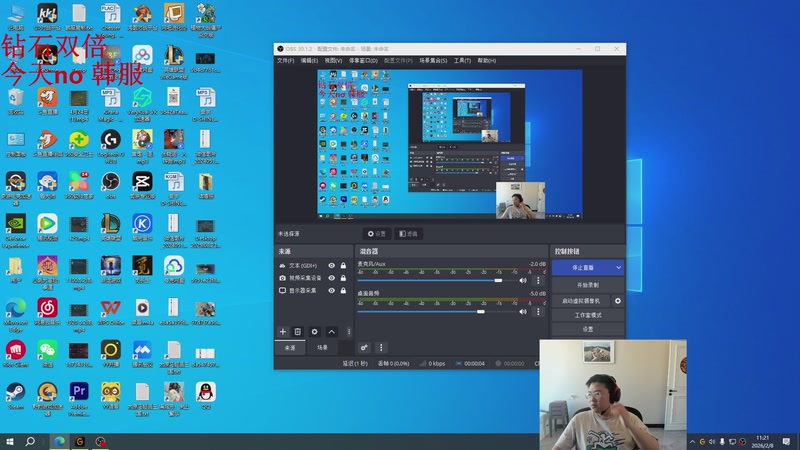The height and width of the screenshot is (450, 800).
Task: Open virtual camera settings gear icon
Action: [x=618, y=301]
